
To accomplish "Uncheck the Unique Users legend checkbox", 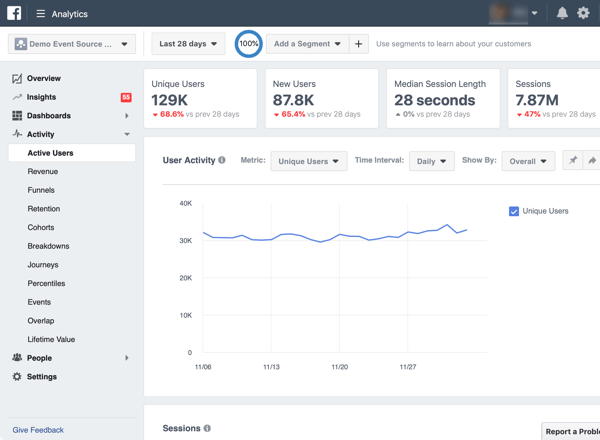I will pyautogui.click(x=514, y=211).
